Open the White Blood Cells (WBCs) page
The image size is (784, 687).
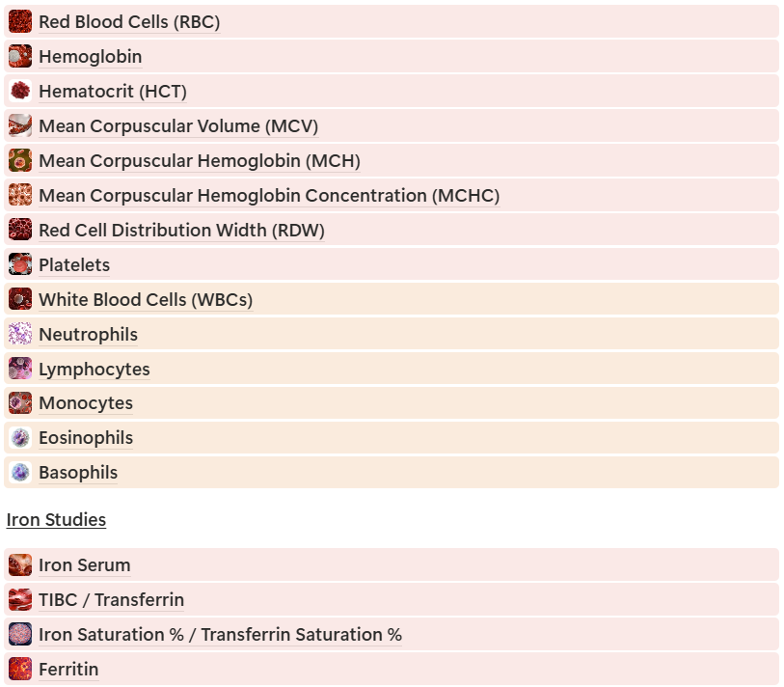coord(146,300)
